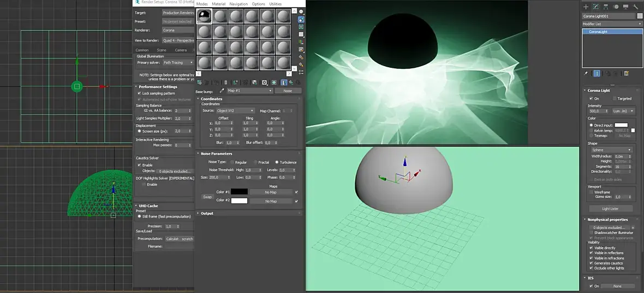Open Configure Modifier Sets icon
Viewport: 644px width, 293px height.
coord(627,73)
